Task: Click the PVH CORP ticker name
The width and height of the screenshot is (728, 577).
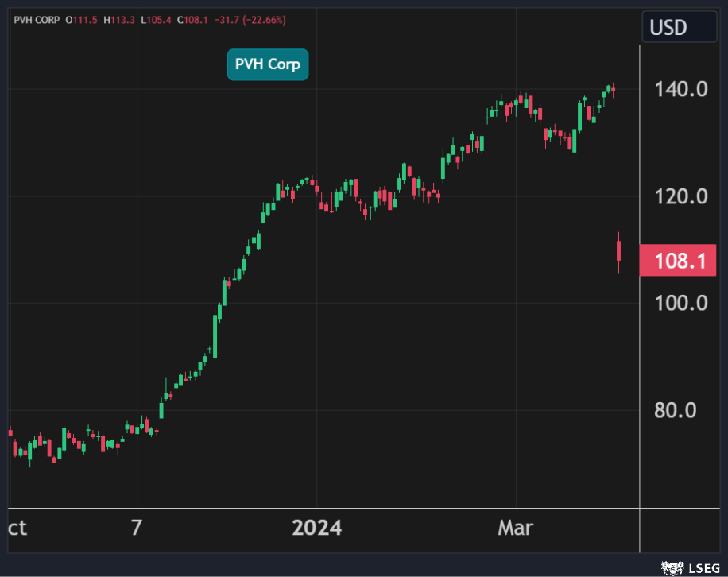Action: [x=37, y=19]
